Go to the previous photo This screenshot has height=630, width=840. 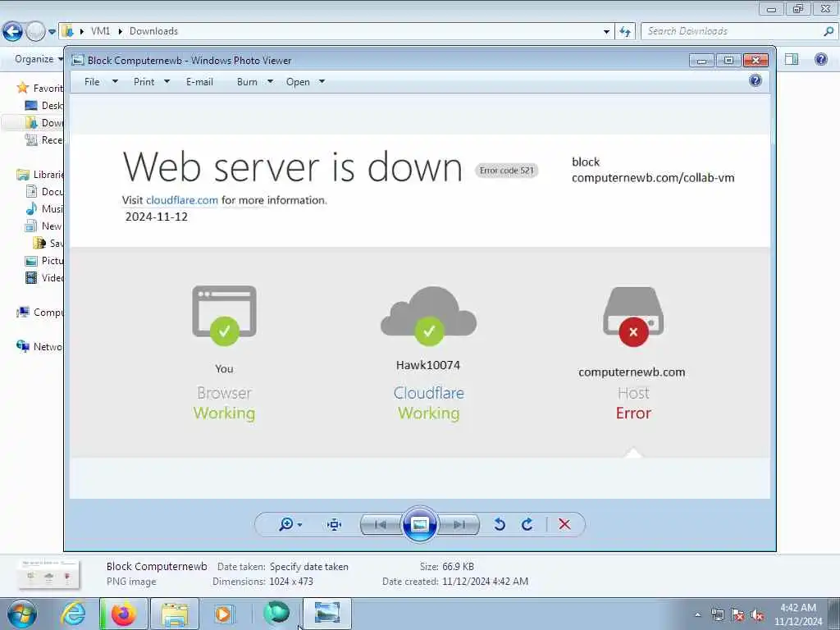(381, 524)
